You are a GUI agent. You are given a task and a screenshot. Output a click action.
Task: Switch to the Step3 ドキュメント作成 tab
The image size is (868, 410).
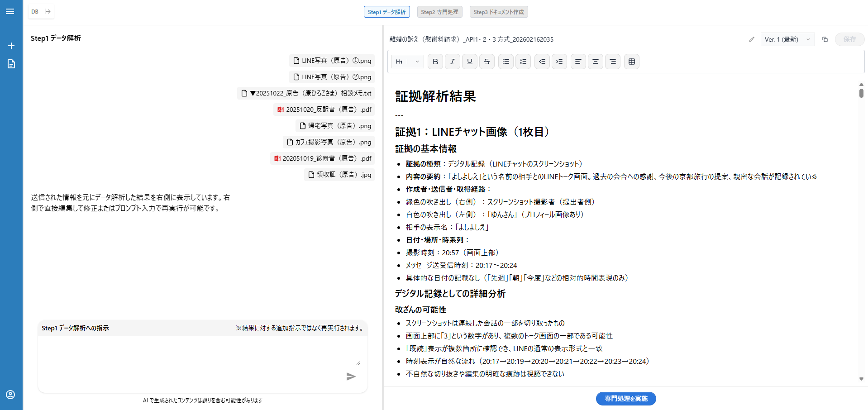click(x=498, y=12)
